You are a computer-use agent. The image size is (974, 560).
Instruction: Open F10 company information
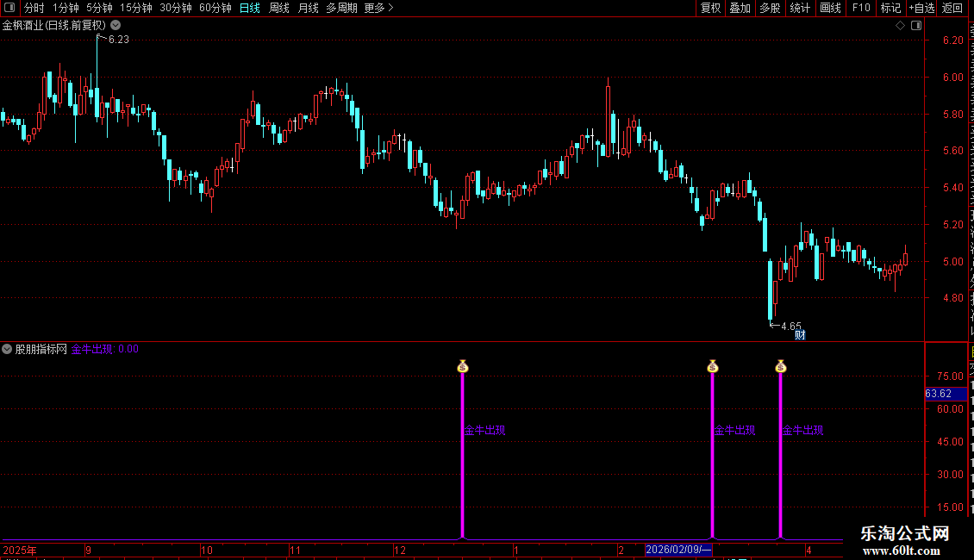click(x=861, y=8)
